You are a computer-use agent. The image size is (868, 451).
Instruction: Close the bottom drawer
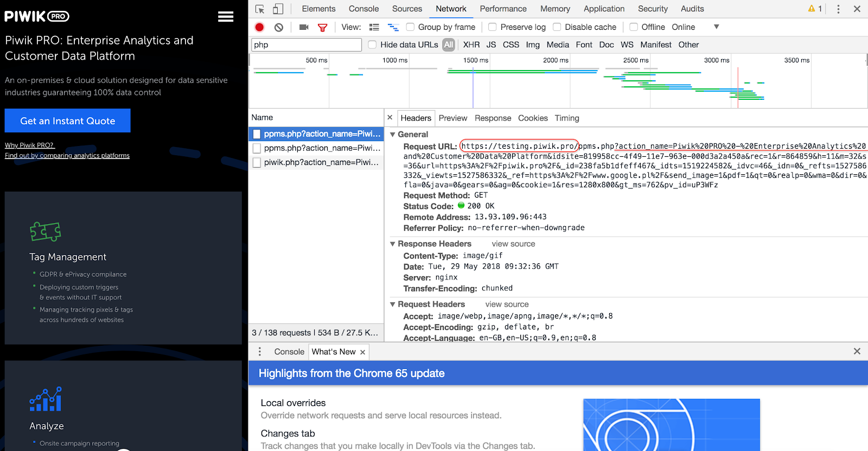(x=857, y=351)
